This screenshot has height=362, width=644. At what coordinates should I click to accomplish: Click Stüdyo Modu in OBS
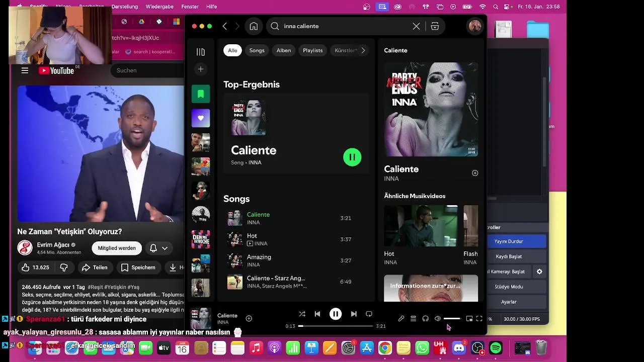coord(509,287)
